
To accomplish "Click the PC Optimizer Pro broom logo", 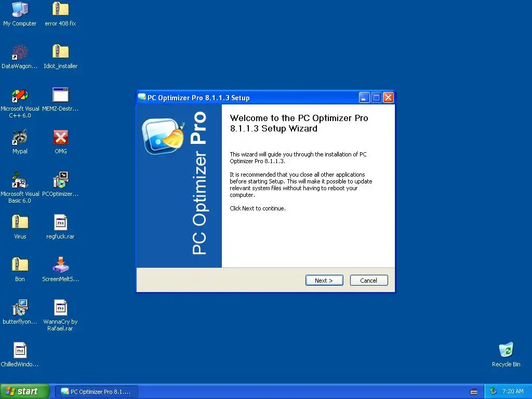I will (163, 136).
